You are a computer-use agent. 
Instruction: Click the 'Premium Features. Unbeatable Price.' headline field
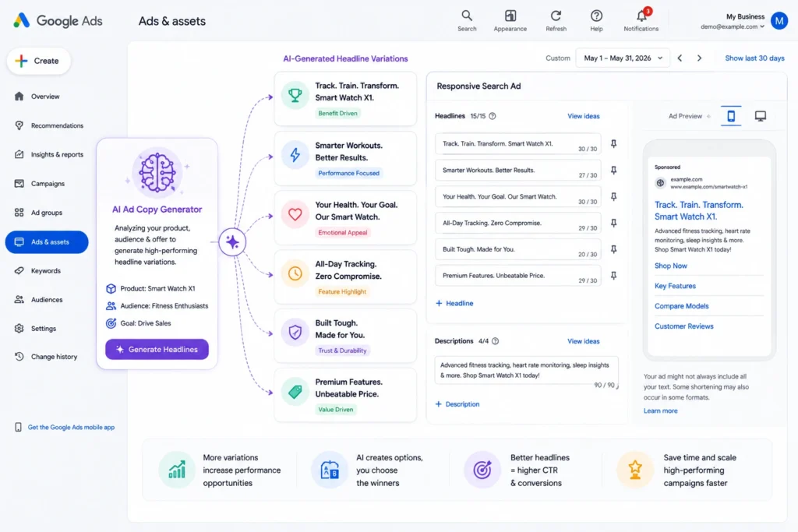(518, 276)
